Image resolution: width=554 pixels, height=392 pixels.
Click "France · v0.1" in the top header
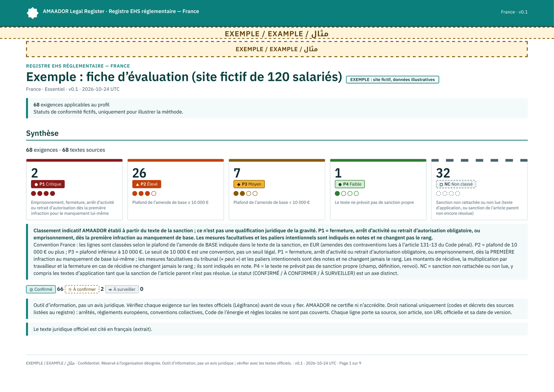pyautogui.click(x=514, y=12)
